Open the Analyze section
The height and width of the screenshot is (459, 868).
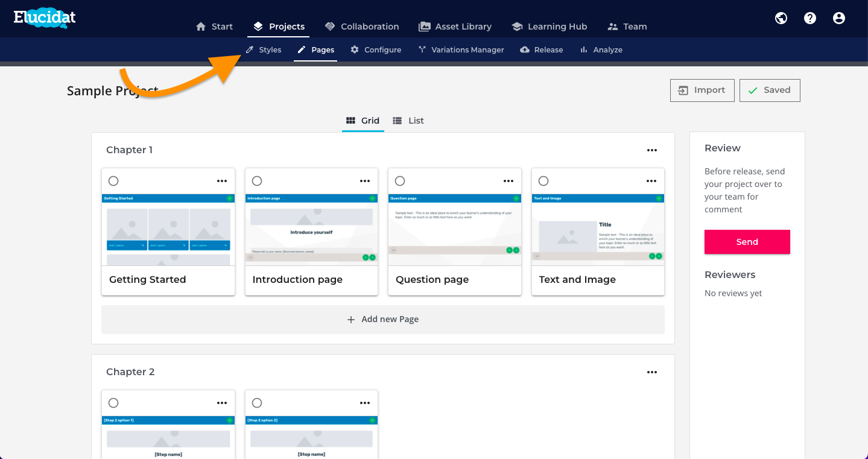pyautogui.click(x=601, y=50)
